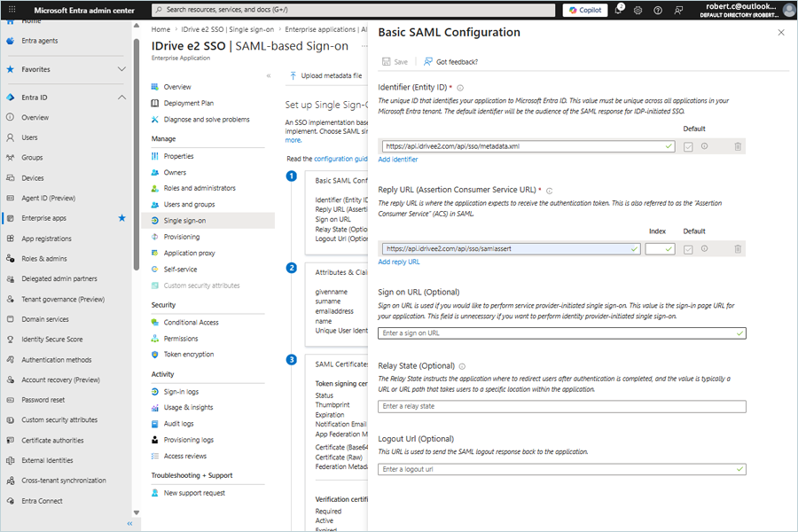Toggle the Default checkbox for Identifier
This screenshot has height=532, width=798.
pos(688,146)
